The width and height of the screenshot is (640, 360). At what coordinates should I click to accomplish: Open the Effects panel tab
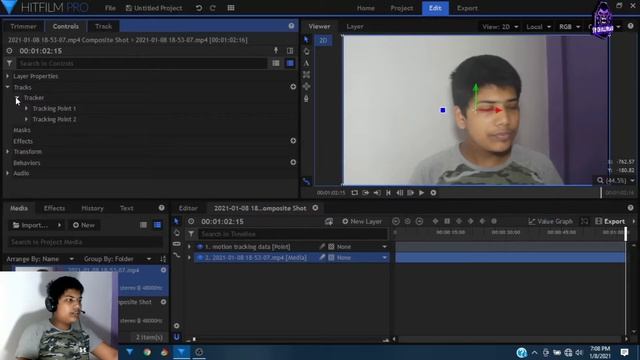(x=54, y=208)
